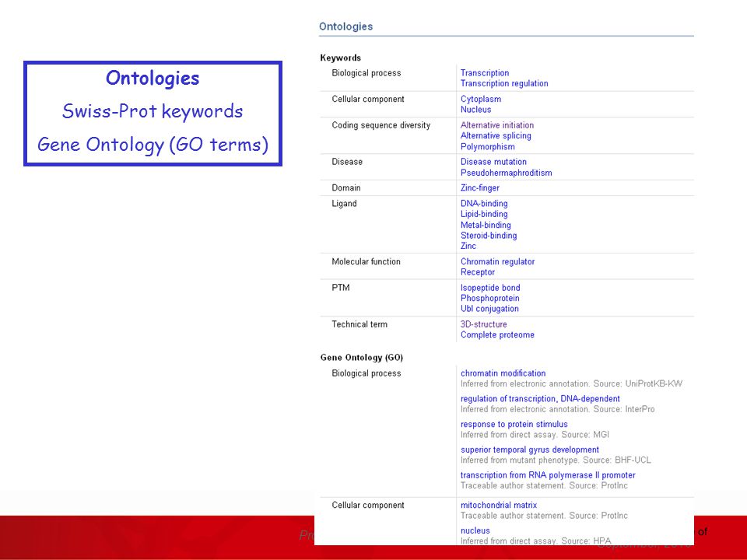Click 'Swiss-Prot keywords' in the blue box
747x560 pixels.
[153, 111]
